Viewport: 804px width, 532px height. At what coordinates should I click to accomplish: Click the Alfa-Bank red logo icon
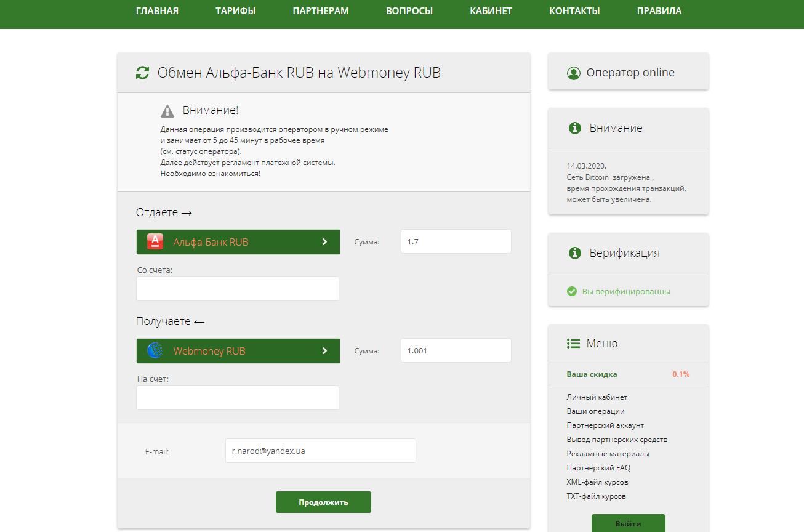[x=155, y=242]
